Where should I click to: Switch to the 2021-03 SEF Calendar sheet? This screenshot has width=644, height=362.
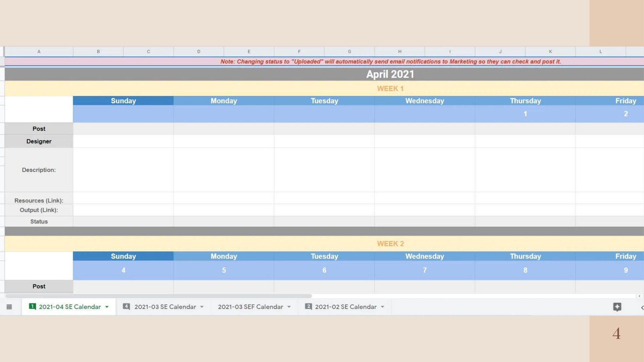(250, 307)
